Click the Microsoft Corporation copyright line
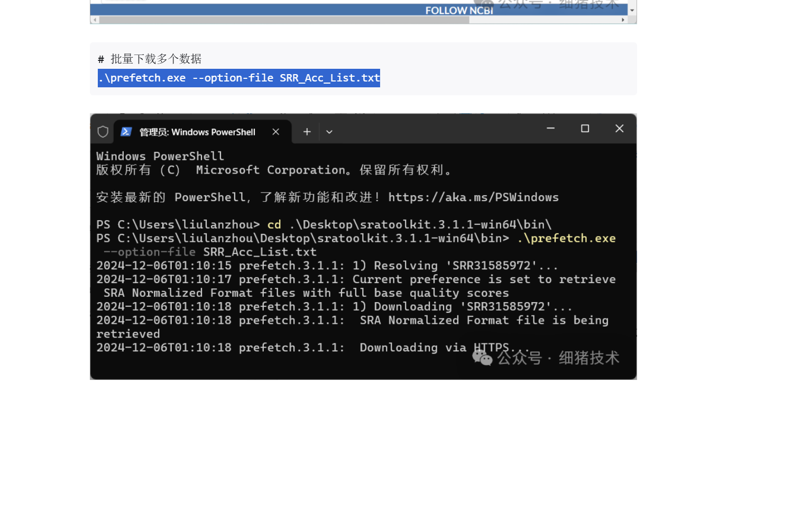Viewport: 812px width, 508px height. click(275, 170)
